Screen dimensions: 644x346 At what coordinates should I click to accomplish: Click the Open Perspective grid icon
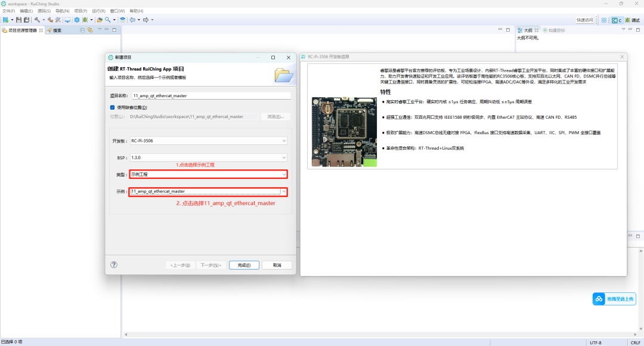604,20
